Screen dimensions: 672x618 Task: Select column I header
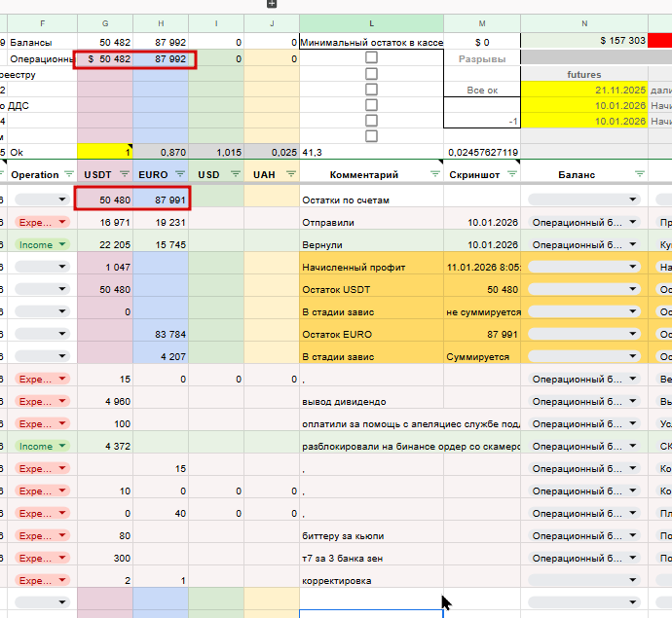[x=216, y=23]
